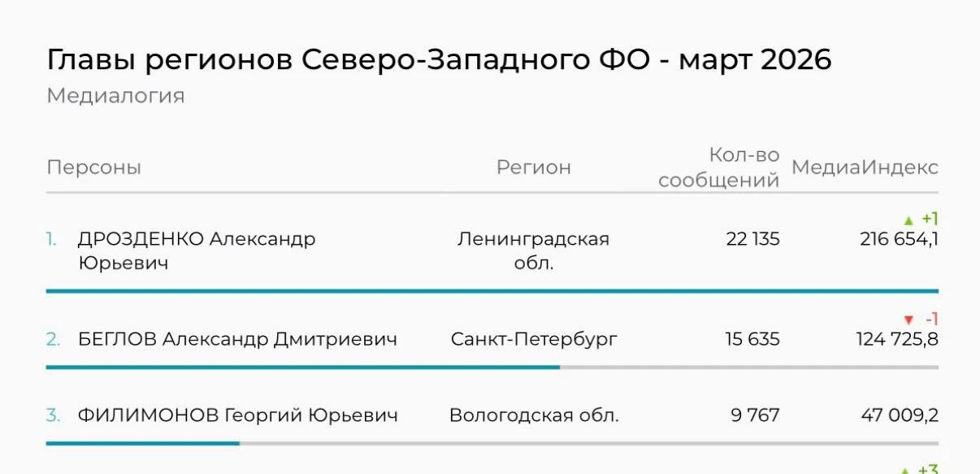980x474 pixels.
Task: Click the Санкт-Петербург region cell
Action: [x=534, y=339]
